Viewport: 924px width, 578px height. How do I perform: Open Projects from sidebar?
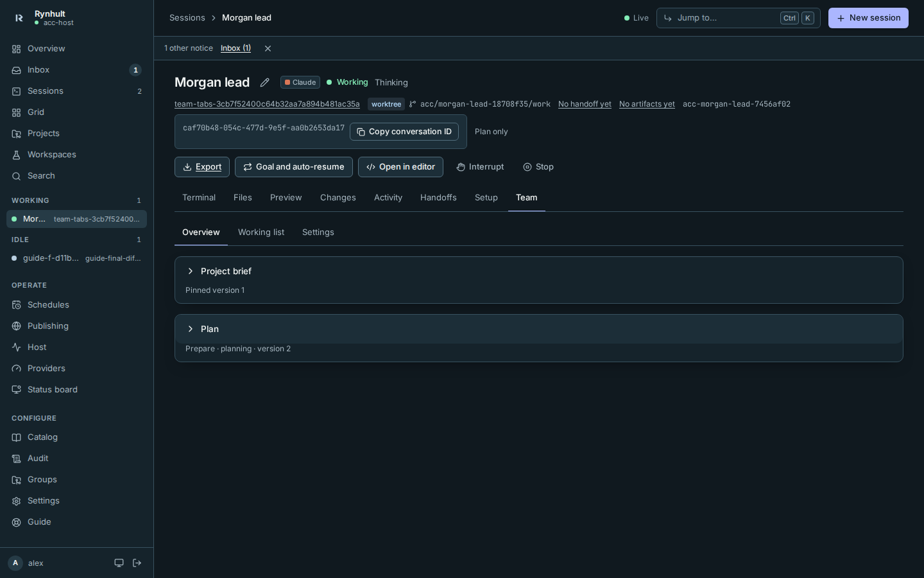pos(76,134)
